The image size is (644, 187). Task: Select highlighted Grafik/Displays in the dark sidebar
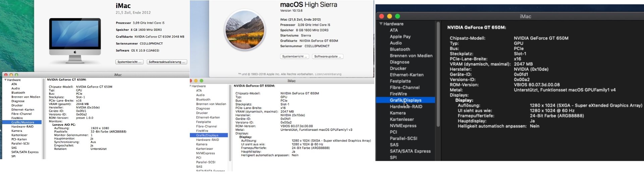[406, 100]
